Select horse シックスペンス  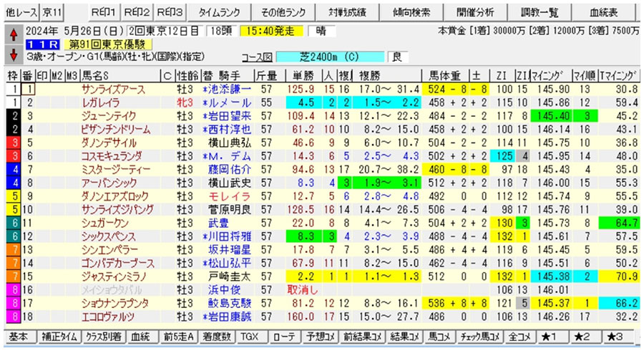(x=108, y=236)
